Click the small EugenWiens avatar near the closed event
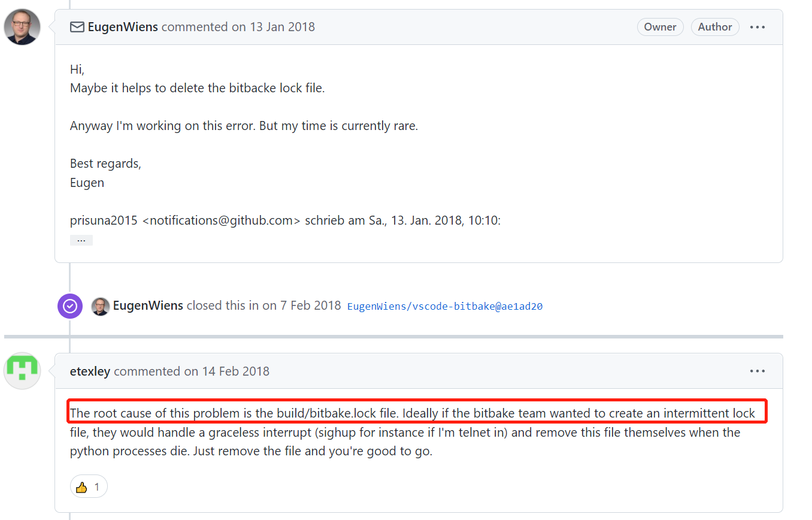 click(x=101, y=306)
